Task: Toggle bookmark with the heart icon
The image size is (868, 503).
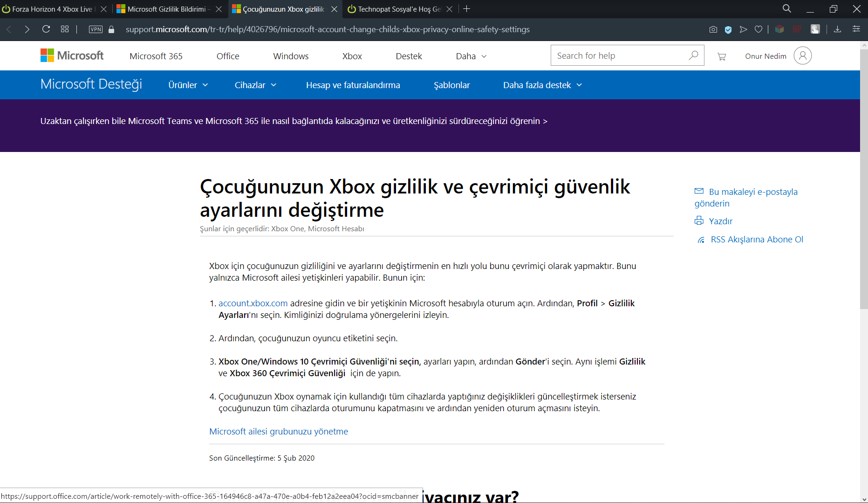Action: click(758, 29)
